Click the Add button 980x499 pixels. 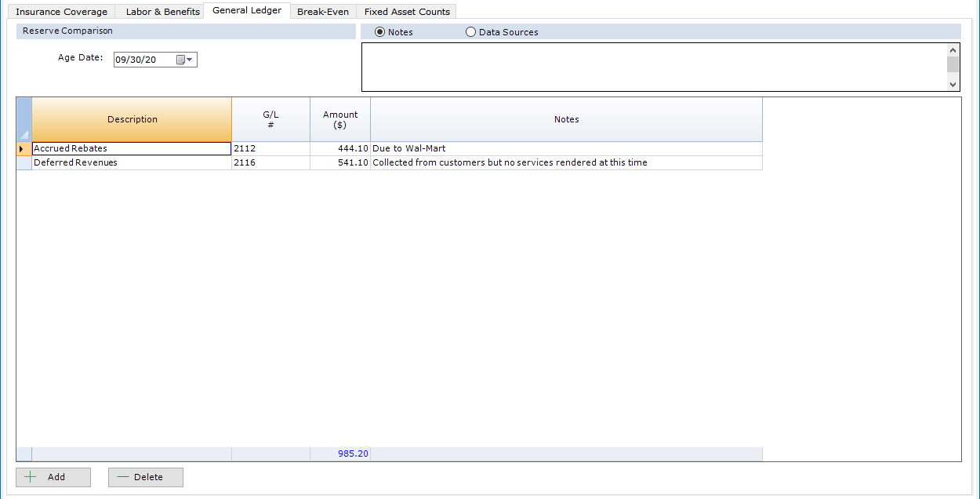[x=53, y=477]
